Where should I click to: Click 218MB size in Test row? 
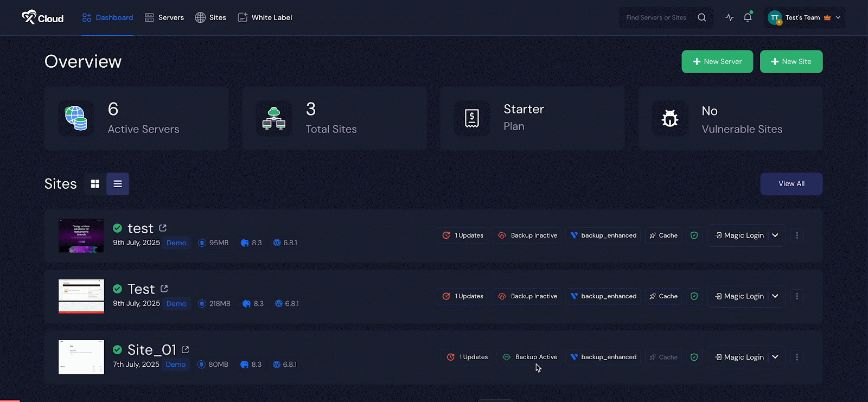(214, 304)
